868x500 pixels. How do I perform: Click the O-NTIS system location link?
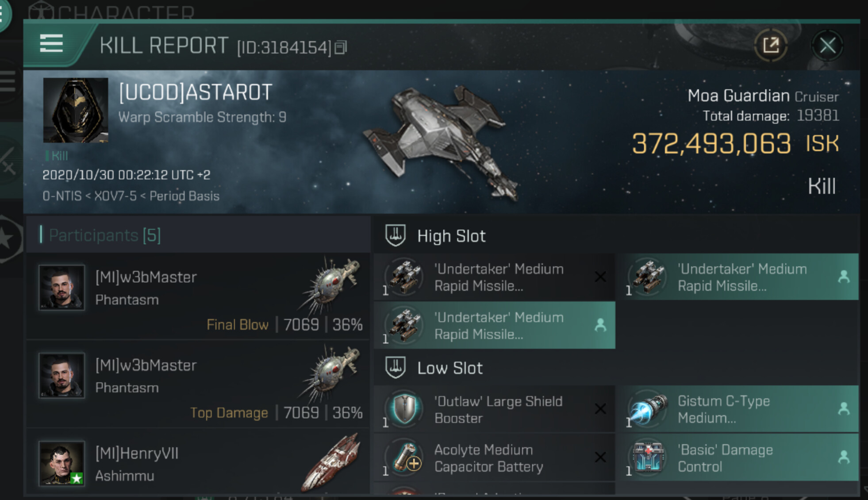(x=62, y=196)
